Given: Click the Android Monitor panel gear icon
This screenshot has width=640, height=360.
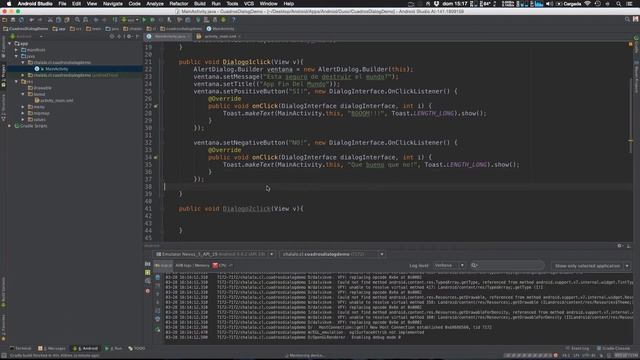Looking at the screenshot, I should click(x=620, y=246).
